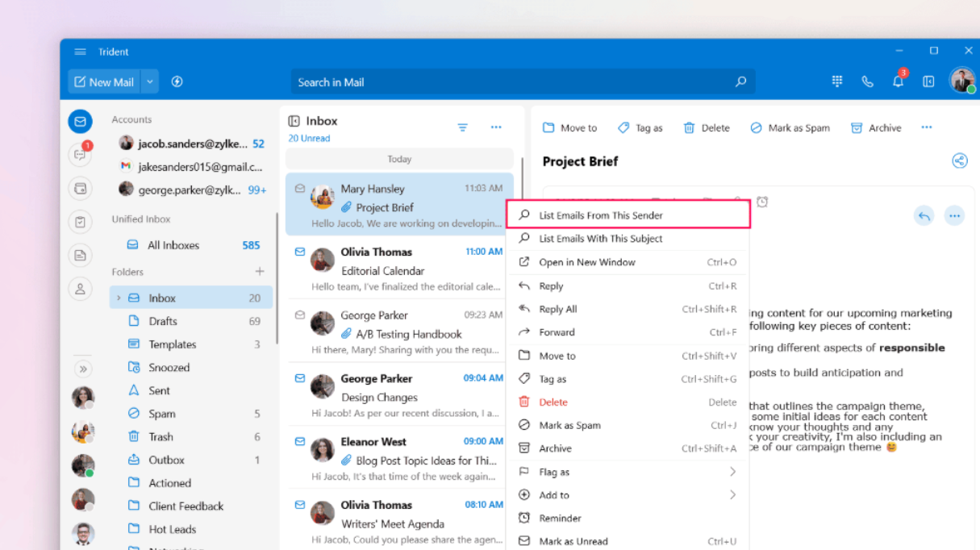The width and height of the screenshot is (980, 550).
Task: Open the Hot Leads folder
Action: [x=192, y=529]
